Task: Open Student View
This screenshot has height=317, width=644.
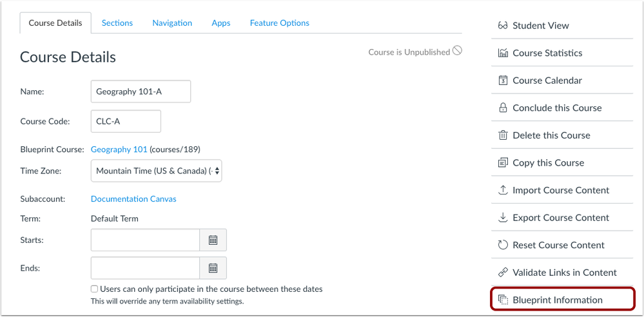Action: (x=562, y=26)
